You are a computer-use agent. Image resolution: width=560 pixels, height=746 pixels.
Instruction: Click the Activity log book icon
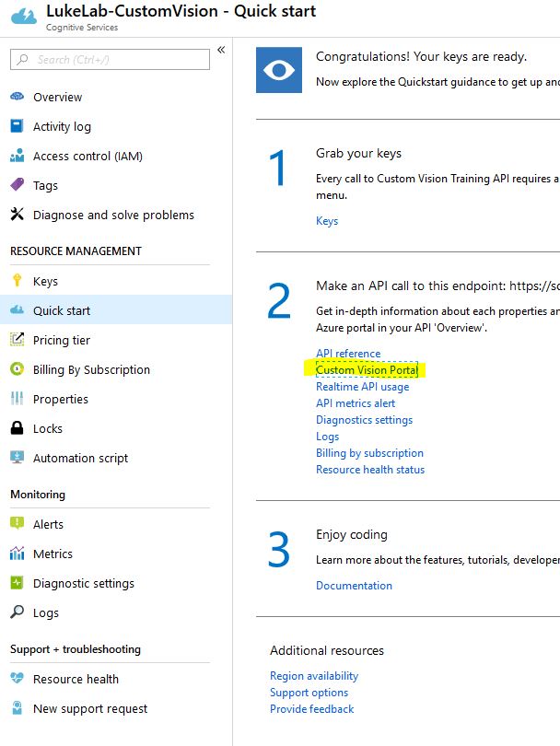tap(17, 126)
